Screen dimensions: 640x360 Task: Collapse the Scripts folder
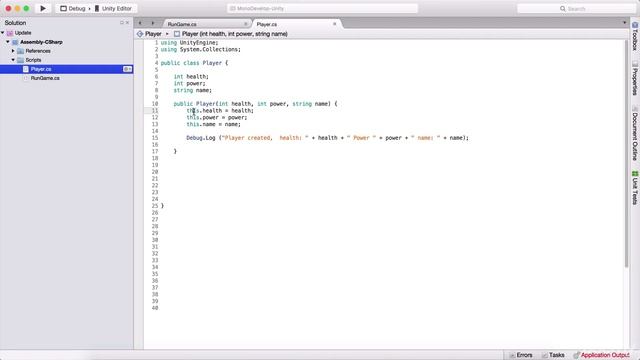(x=13, y=60)
